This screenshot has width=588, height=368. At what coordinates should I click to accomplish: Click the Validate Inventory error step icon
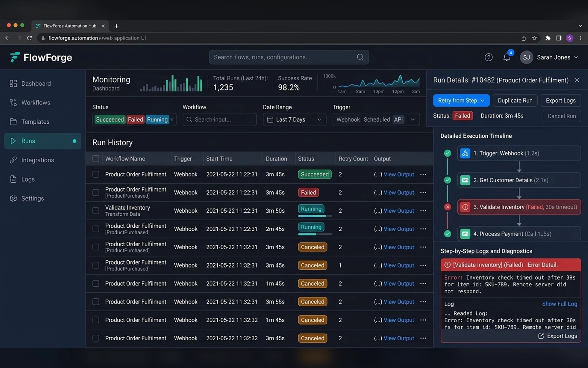coord(465,207)
